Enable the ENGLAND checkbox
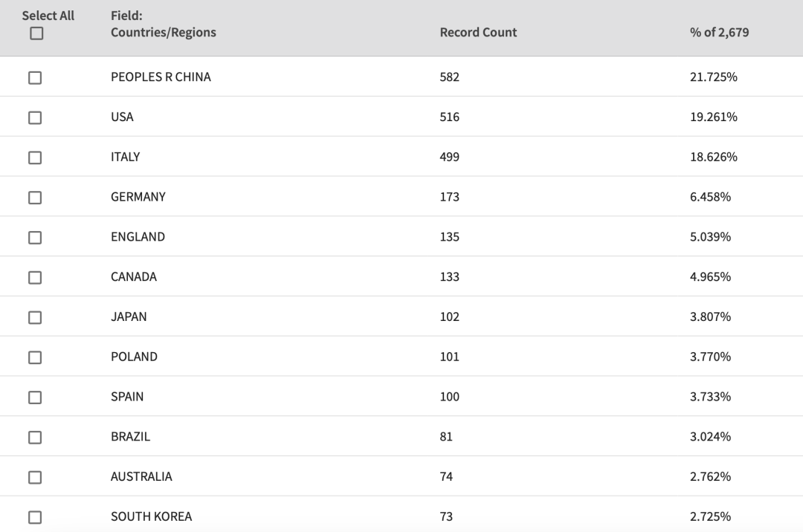The height and width of the screenshot is (532, 803). [x=35, y=237]
